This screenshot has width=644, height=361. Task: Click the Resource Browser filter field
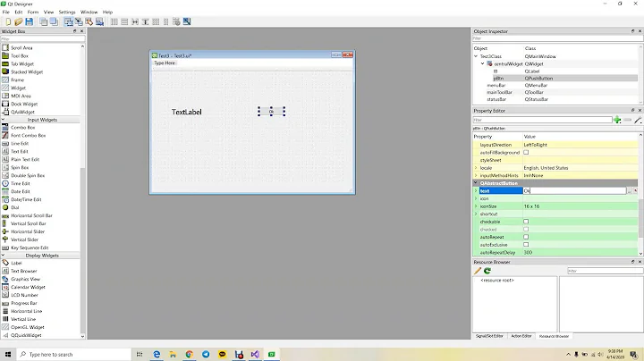(x=605, y=271)
